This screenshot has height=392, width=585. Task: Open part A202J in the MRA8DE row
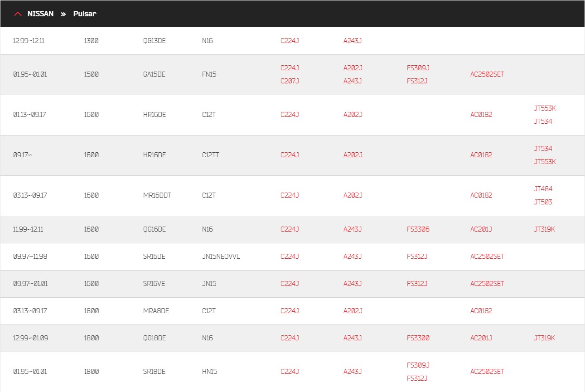353,311
